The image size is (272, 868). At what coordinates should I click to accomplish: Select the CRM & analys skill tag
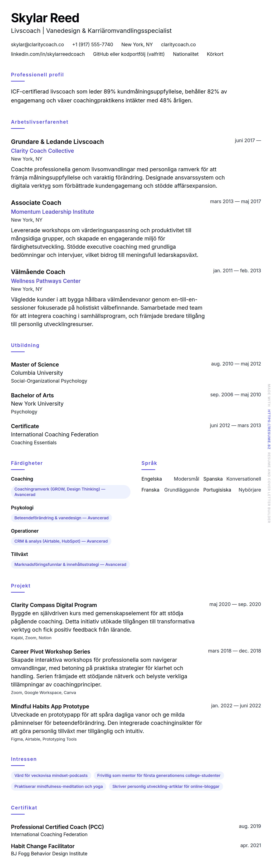point(61,541)
